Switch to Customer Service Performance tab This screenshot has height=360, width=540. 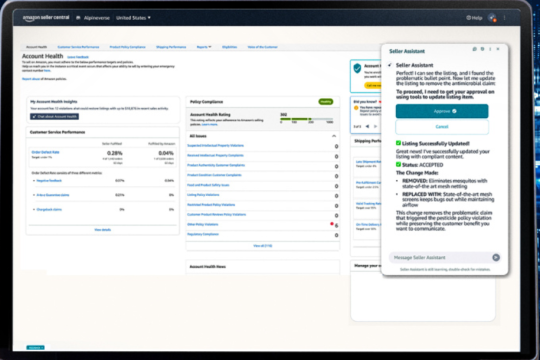click(x=78, y=47)
